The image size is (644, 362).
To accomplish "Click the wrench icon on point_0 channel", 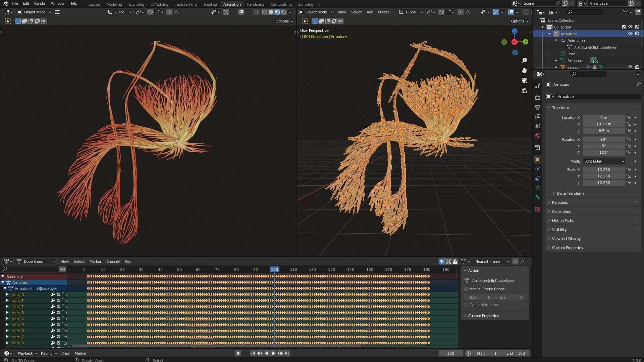I will tap(53, 295).
